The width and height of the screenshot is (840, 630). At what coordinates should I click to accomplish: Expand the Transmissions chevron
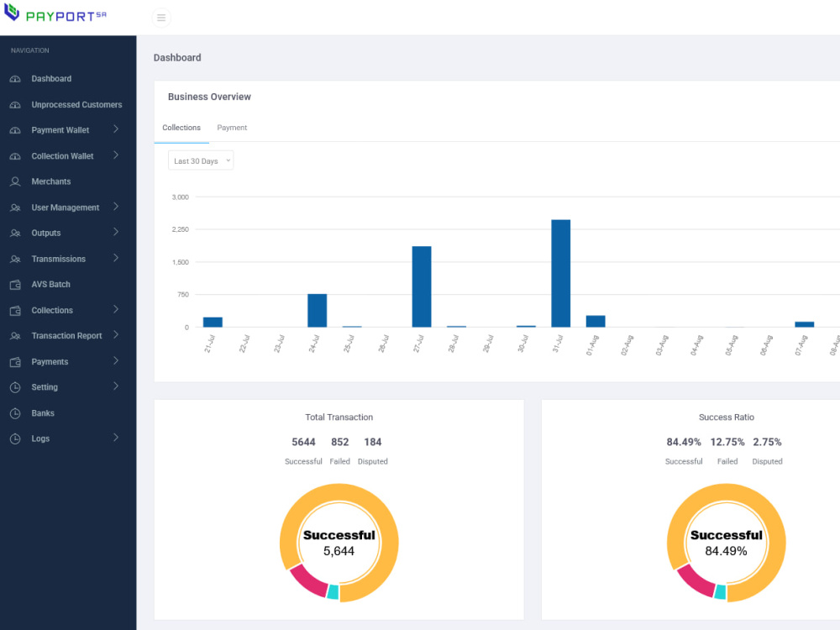[116, 258]
